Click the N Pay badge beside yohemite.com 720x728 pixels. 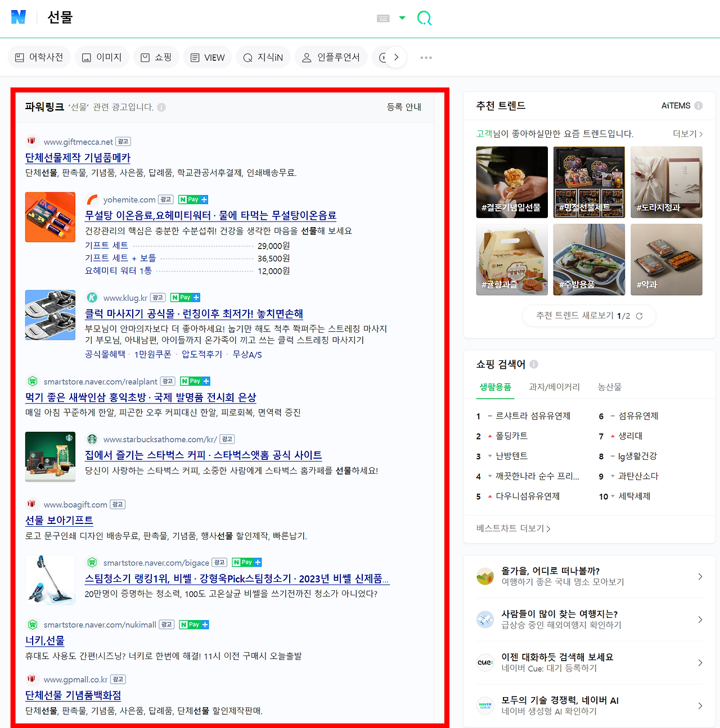pyautogui.click(x=193, y=200)
